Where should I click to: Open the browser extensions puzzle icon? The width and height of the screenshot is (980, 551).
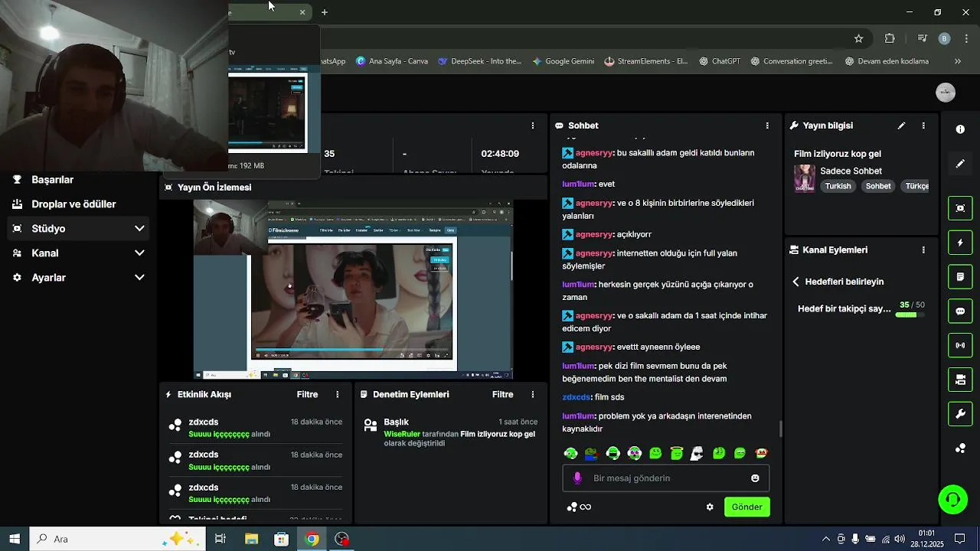[x=890, y=38]
